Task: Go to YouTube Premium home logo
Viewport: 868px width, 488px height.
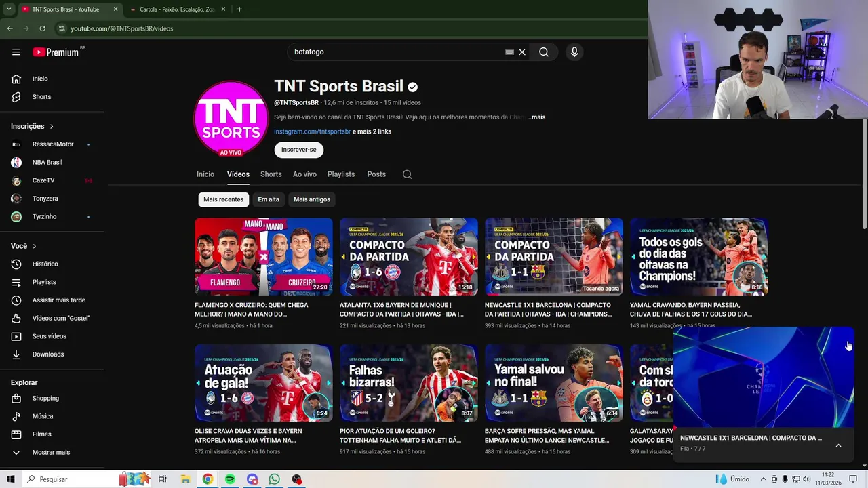Action: (x=56, y=52)
